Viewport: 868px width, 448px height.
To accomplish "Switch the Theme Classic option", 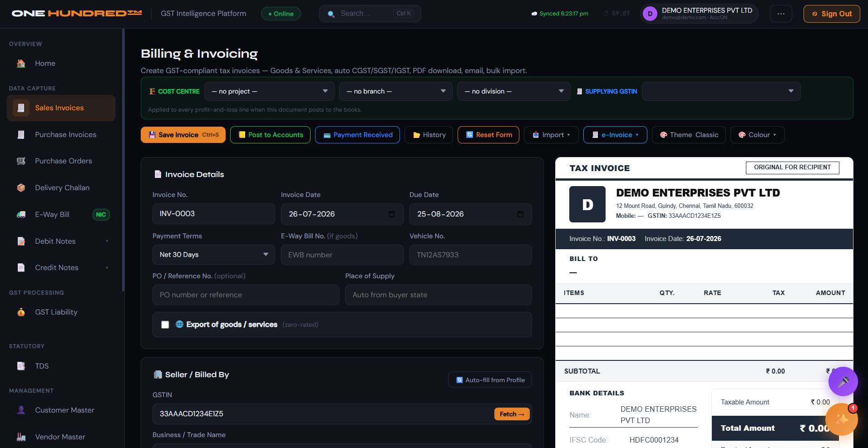I will [x=689, y=135].
